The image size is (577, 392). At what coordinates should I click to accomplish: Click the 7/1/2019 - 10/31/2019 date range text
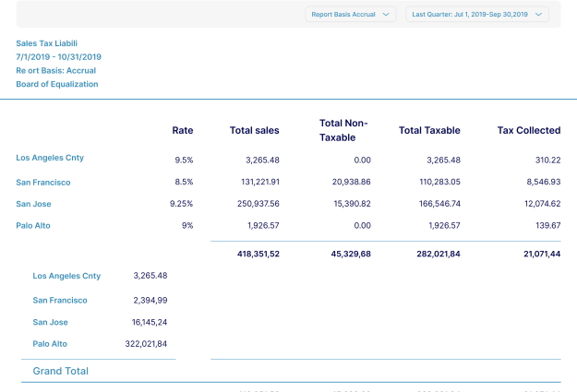click(57, 56)
